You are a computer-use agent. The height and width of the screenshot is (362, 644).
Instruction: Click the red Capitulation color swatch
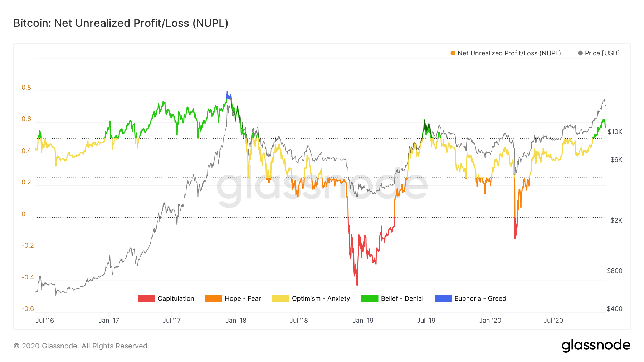[146, 298]
